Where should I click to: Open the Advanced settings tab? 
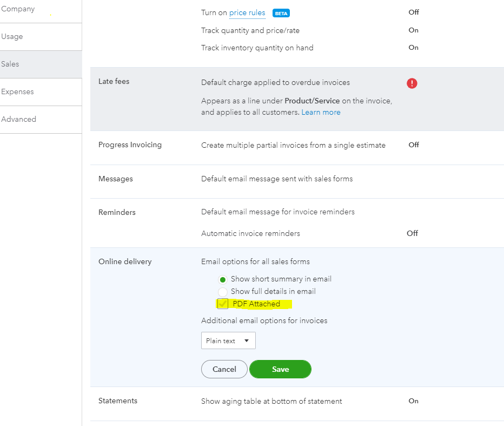pyautogui.click(x=18, y=120)
